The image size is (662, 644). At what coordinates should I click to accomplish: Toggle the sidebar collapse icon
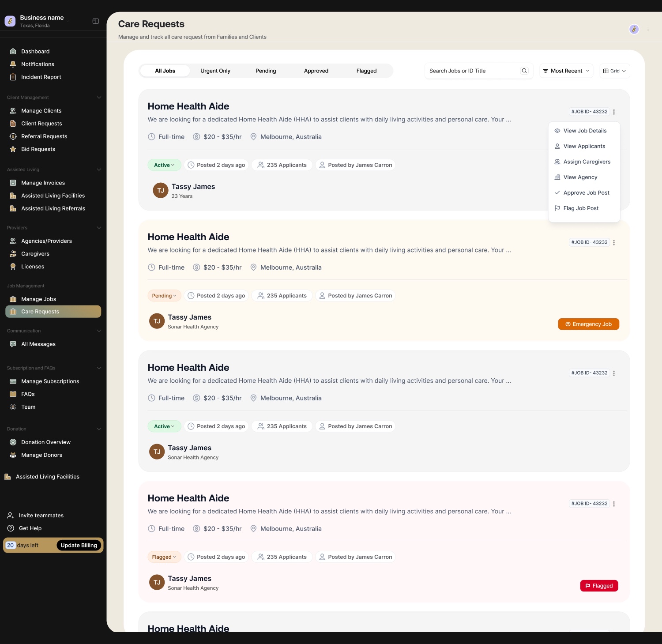pyautogui.click(x=96, y=21)
